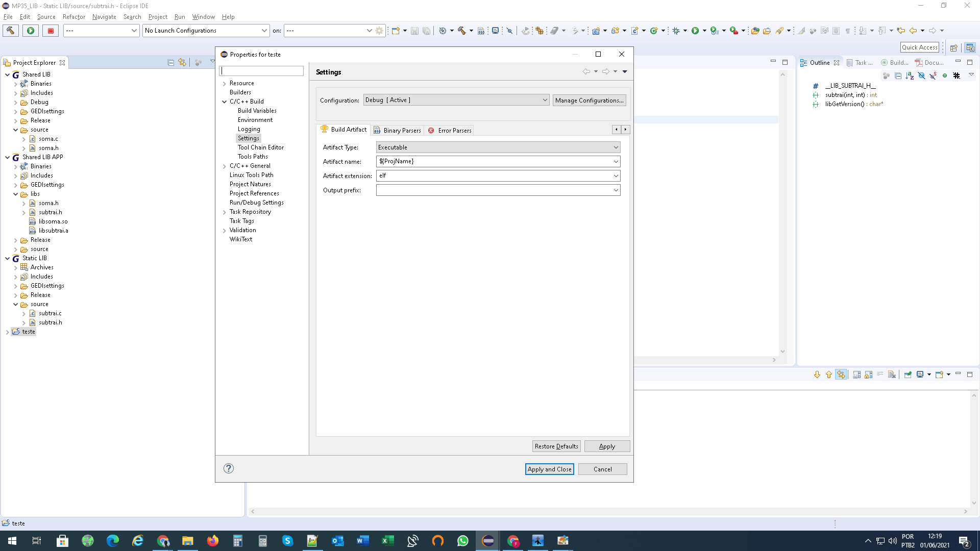Click the Manage Configurations button
Viewport: 980px width, 551px height.
[589, 101]
